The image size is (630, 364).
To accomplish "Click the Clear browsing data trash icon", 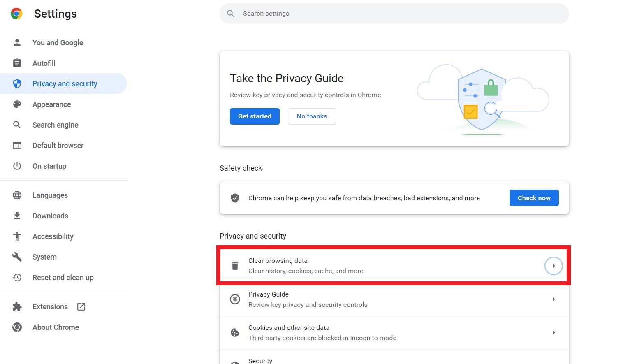I will 235,266.
